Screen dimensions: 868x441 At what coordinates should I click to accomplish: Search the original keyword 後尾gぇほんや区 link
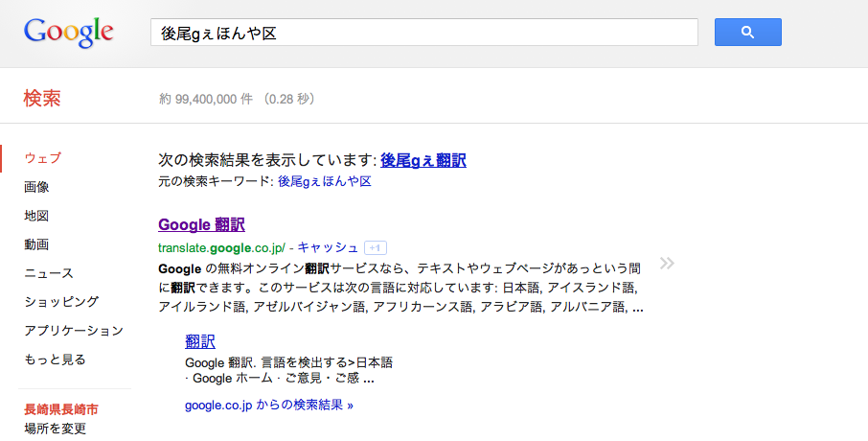[x=325, y=181]
